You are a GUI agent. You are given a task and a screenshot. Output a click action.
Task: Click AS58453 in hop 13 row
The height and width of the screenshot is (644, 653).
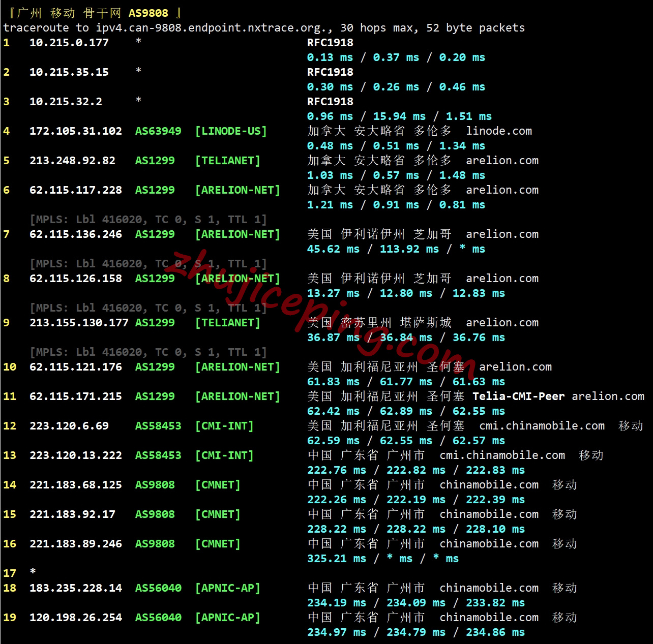[x=158, y=455]
